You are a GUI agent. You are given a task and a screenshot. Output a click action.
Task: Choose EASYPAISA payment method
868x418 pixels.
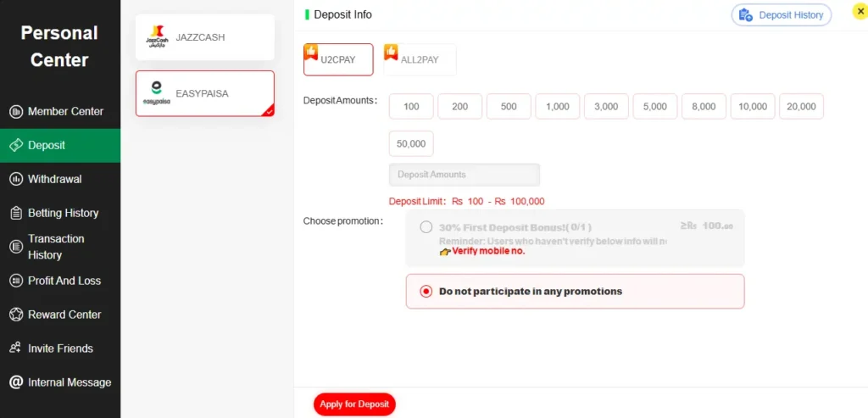tap(205, 93)
